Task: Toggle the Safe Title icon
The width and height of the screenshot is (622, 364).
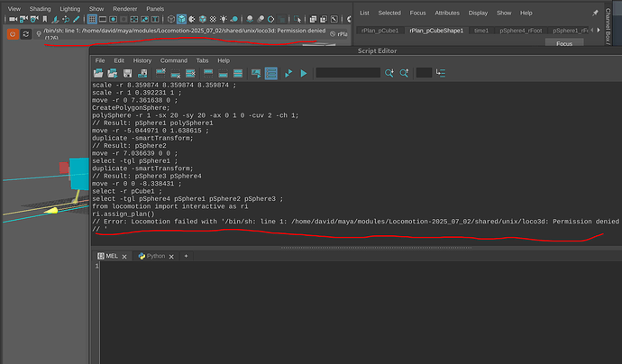Action: pyautogui.click(x=155, y=19)
